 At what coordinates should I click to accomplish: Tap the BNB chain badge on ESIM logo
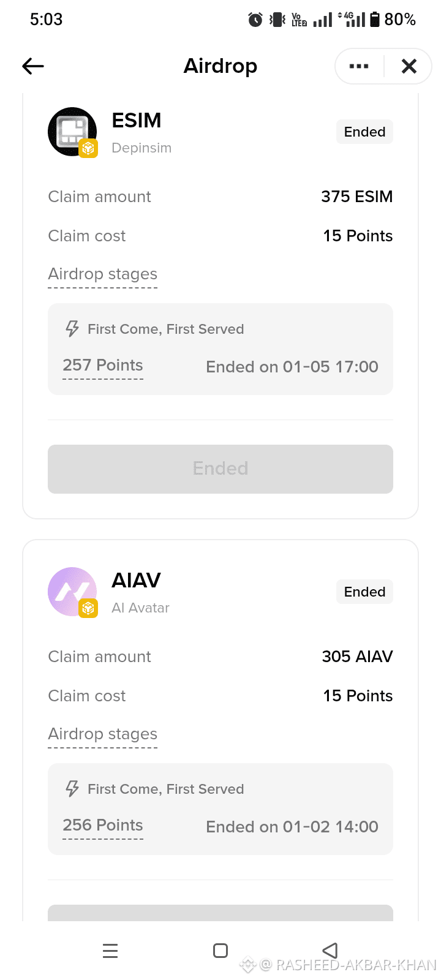[88, 148]
